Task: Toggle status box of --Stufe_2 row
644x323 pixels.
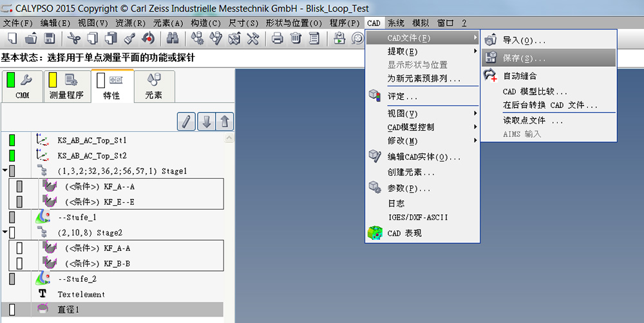Action: 12,279
